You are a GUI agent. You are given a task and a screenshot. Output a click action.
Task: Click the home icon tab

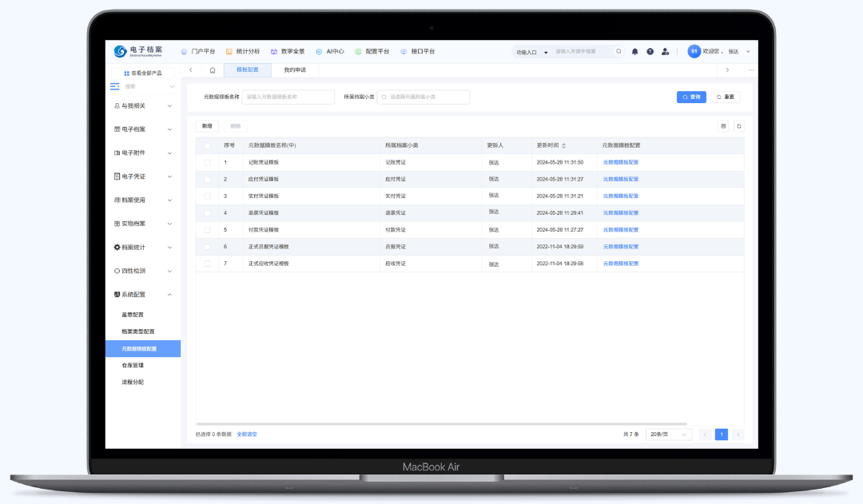pos(213,70)
